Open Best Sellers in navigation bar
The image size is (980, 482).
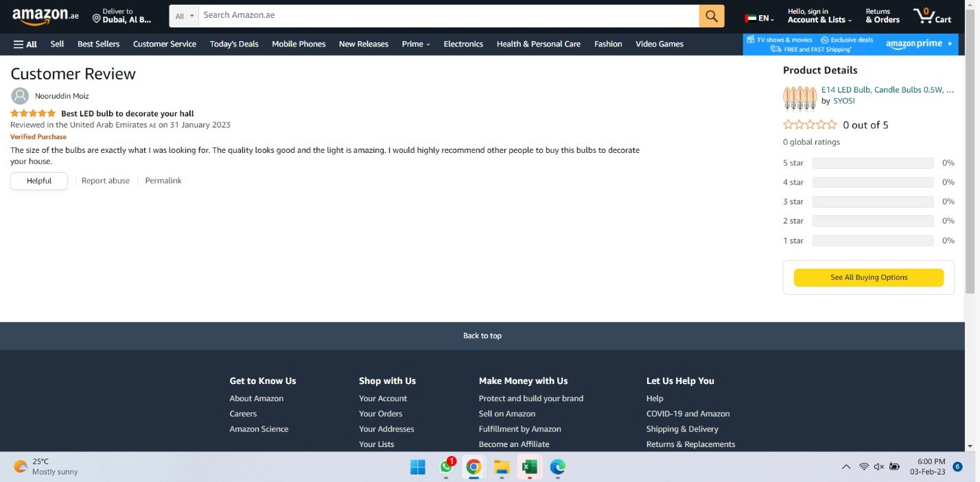tap(98, 44)
